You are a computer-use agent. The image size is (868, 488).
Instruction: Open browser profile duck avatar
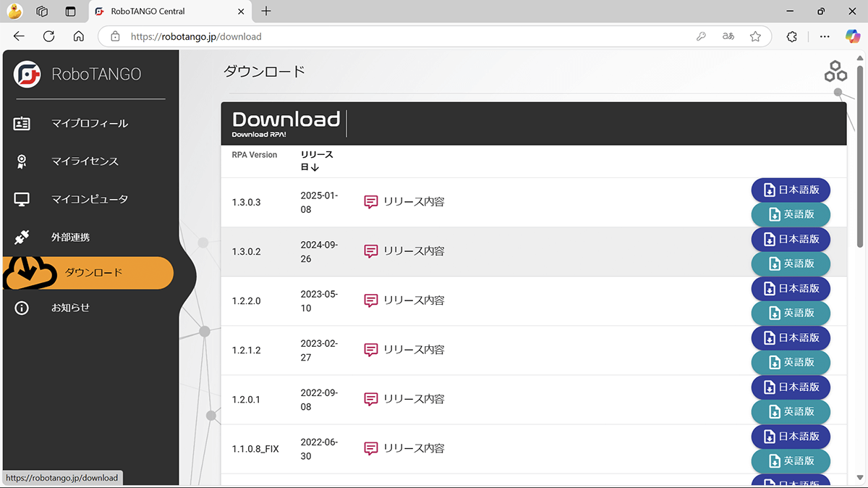click(x=14, y=12)
